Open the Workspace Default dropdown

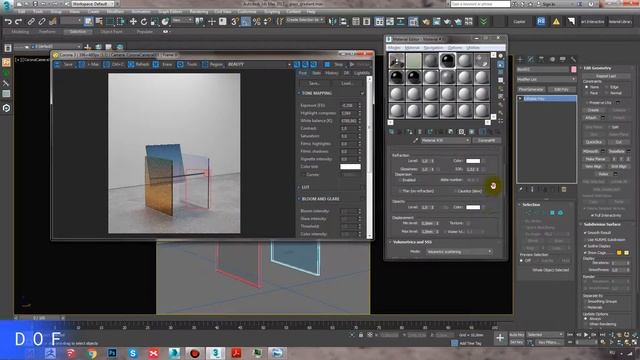[93, 4]
